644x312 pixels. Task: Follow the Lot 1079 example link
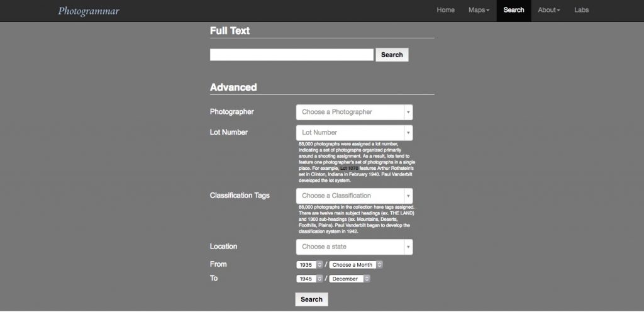click(349, 168)
